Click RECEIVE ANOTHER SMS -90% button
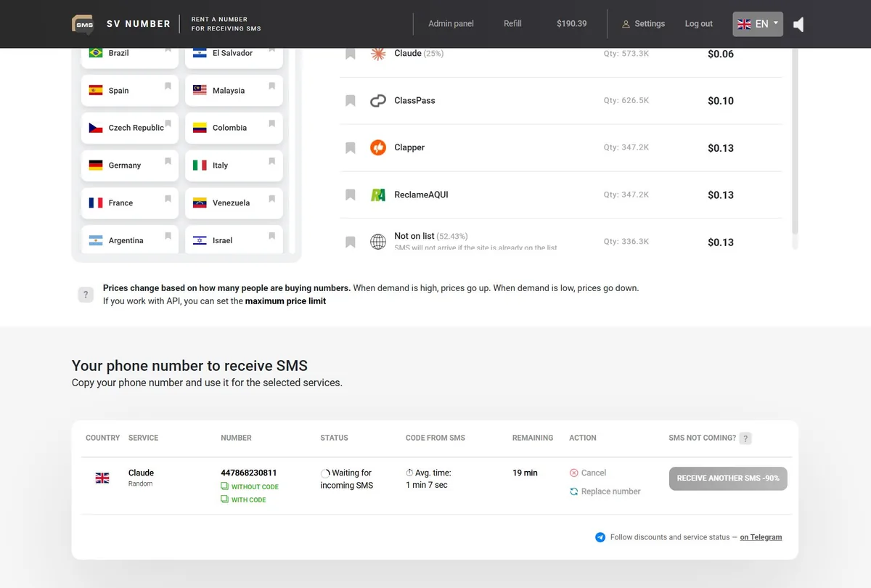This screenshot has height=588, width=871. 728,478
